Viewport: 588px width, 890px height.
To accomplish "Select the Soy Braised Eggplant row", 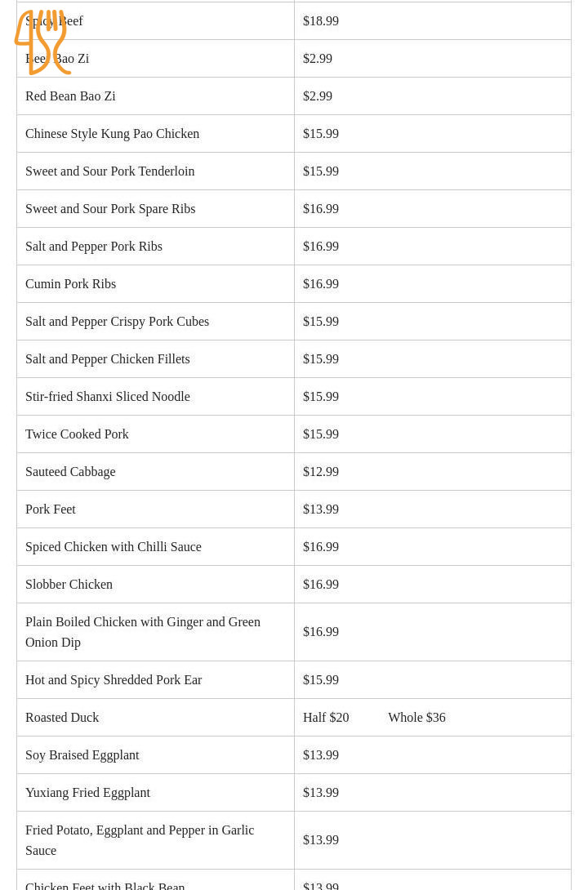I will (82, 755).
